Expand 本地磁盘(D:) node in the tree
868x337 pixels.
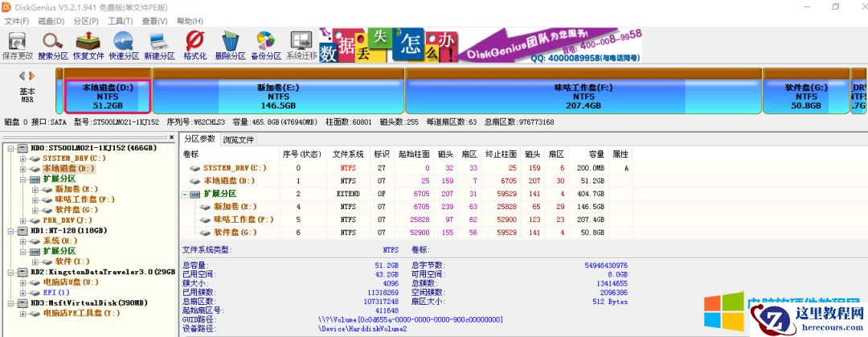(x=23, y=169)
